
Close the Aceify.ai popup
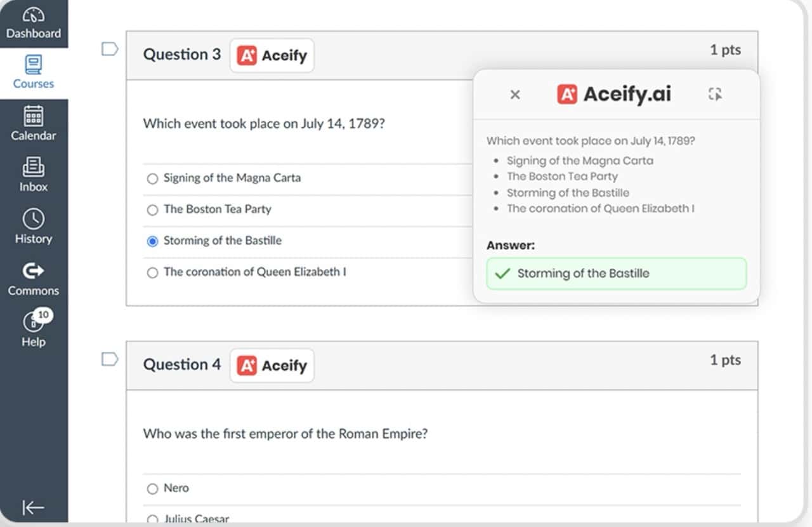[x=514, y=94]
